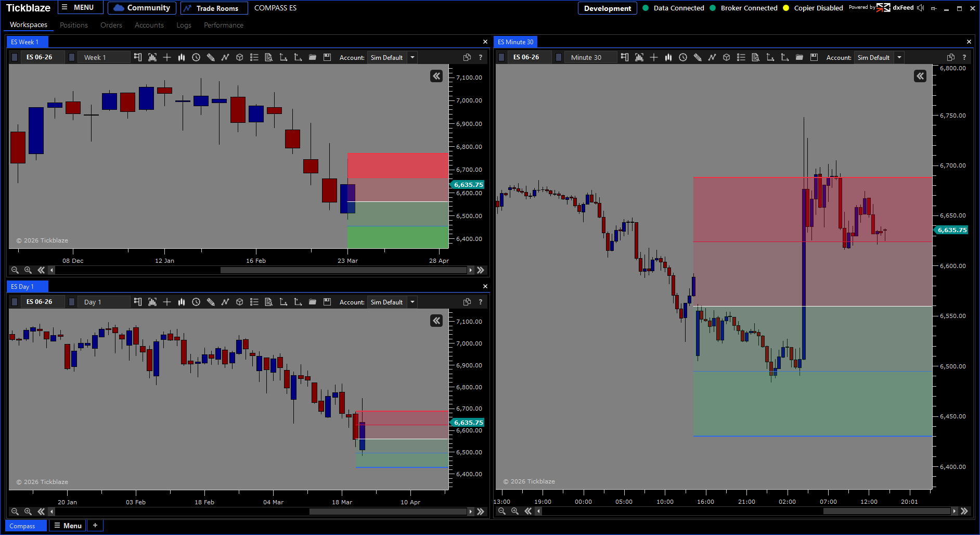Open the Performance tab
This screenshot has height=535, width=980.
224,25
